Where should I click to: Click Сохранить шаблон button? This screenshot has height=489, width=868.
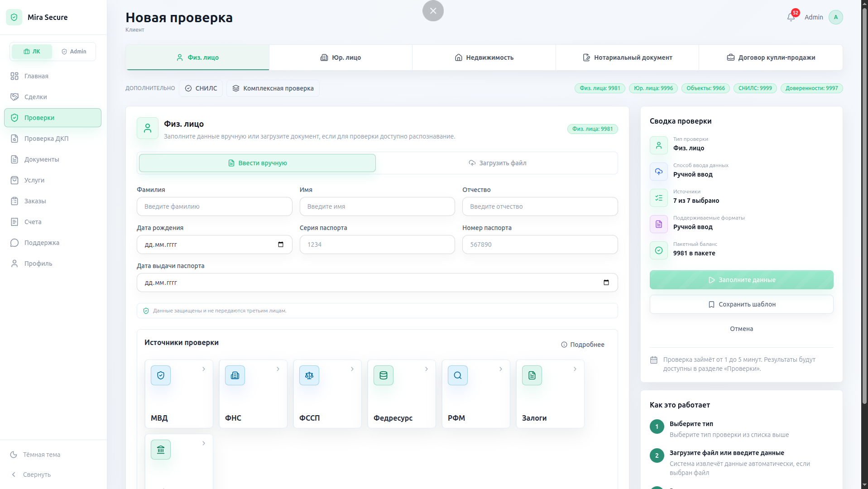(742, 304)
